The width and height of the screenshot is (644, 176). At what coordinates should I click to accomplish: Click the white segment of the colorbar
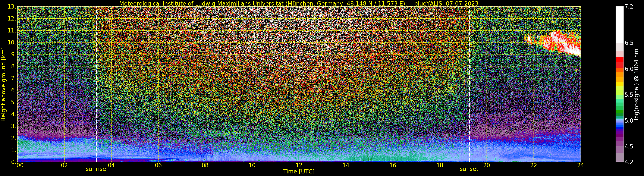pos(619,25)
